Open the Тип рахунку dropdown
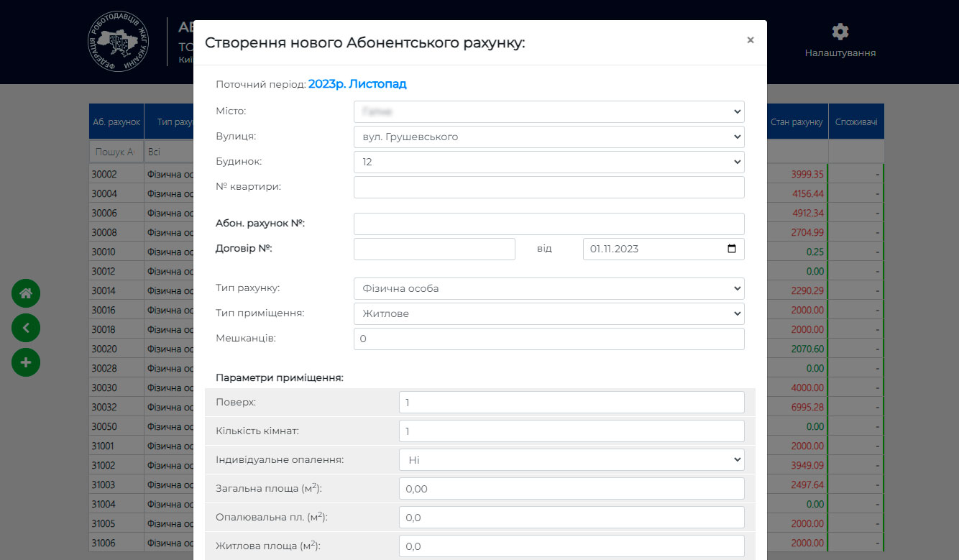This screenshot has height=560, width=959. 549,288
